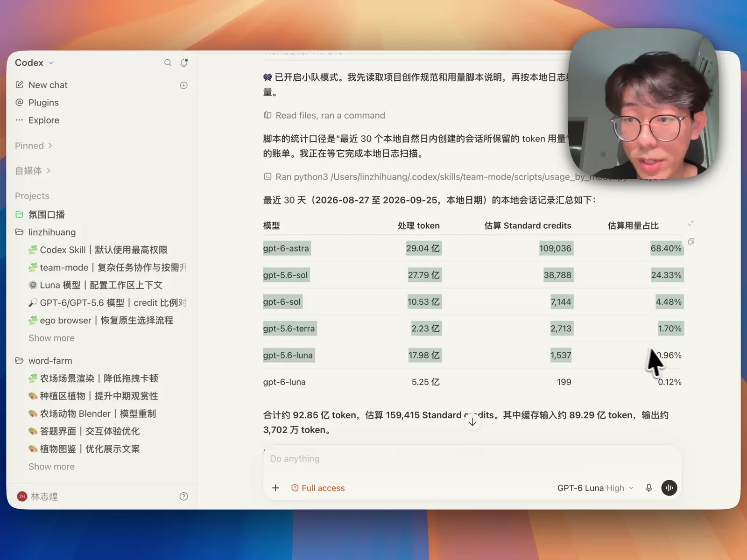The image size is (747, 560).
Task: Start voice mode with waveform button
Action: [669, 488]
